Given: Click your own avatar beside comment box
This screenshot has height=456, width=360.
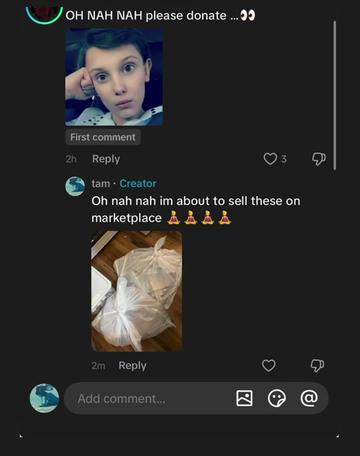Looking at the screenshot, I should [44, 398].
